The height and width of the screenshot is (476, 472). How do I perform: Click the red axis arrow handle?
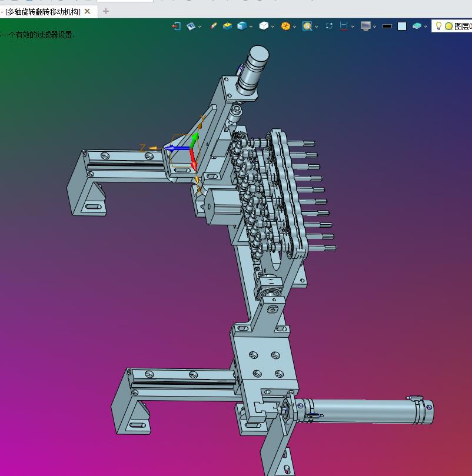click(x=194, y=159)
